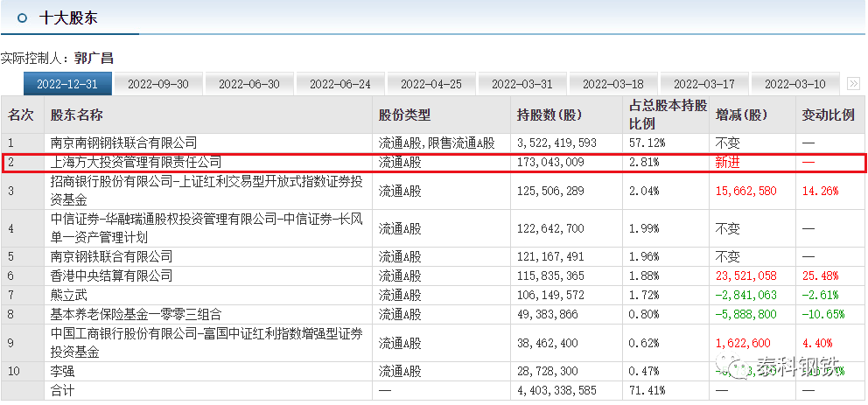The width and height of the screenshot is (868, 405).
Task: Select shareholder 南京钢铁联合有限公司
Action: pyautogui.click(x=111, y=256)
